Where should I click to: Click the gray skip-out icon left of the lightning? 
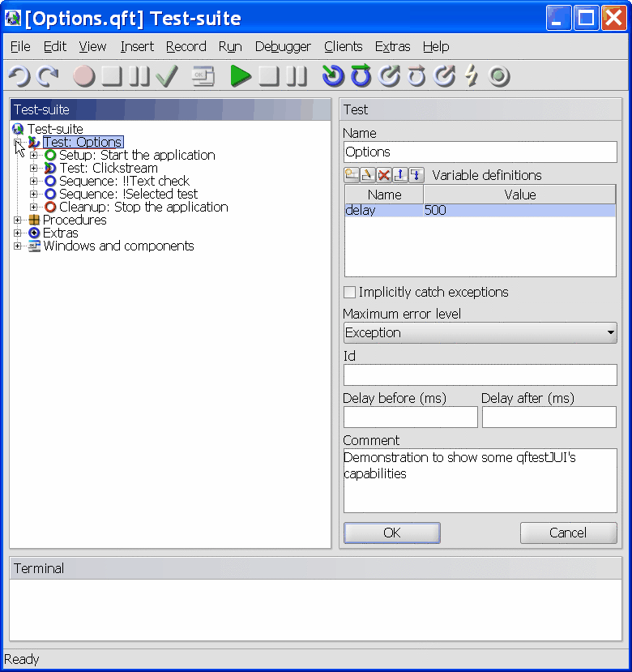[444, 76]
